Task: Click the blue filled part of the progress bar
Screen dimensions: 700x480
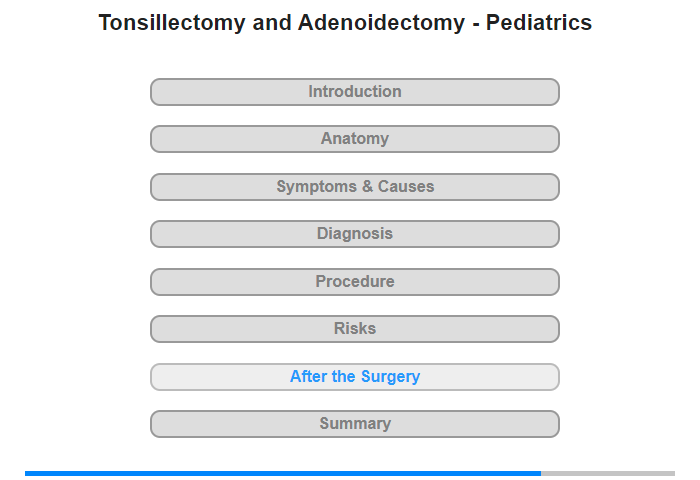Action: [x=283, y=473]
